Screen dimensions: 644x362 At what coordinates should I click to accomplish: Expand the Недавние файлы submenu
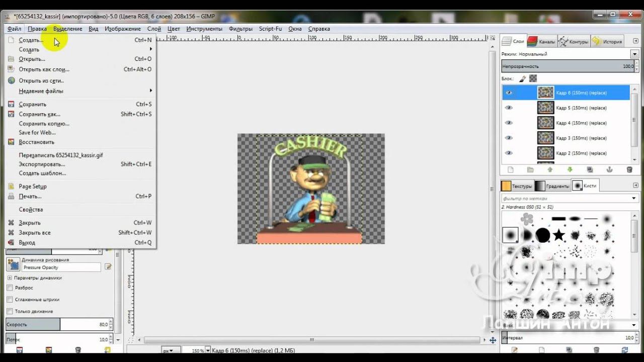pos(80,91)
